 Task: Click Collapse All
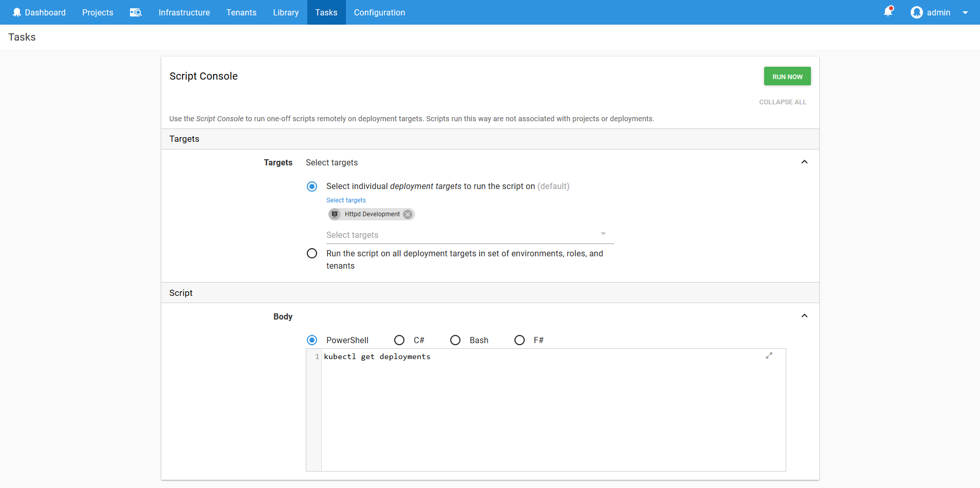(x=782, y=102)
